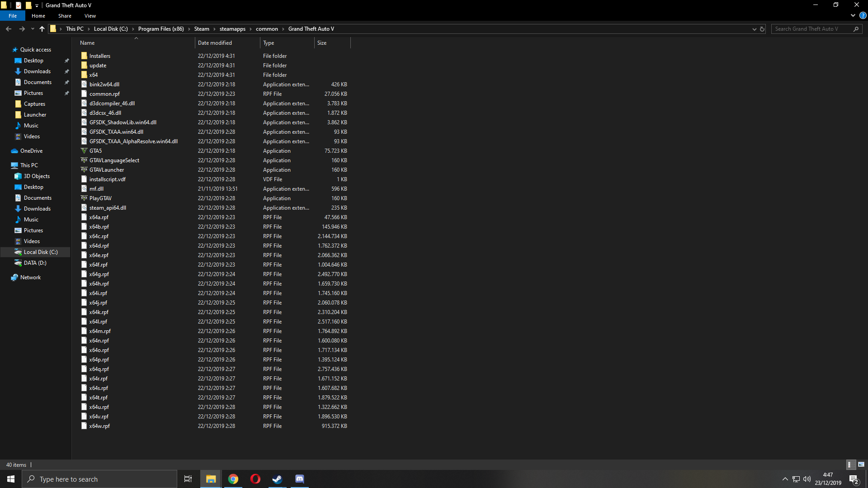
Task: Open the View ribbon tab
Action: 90,16
